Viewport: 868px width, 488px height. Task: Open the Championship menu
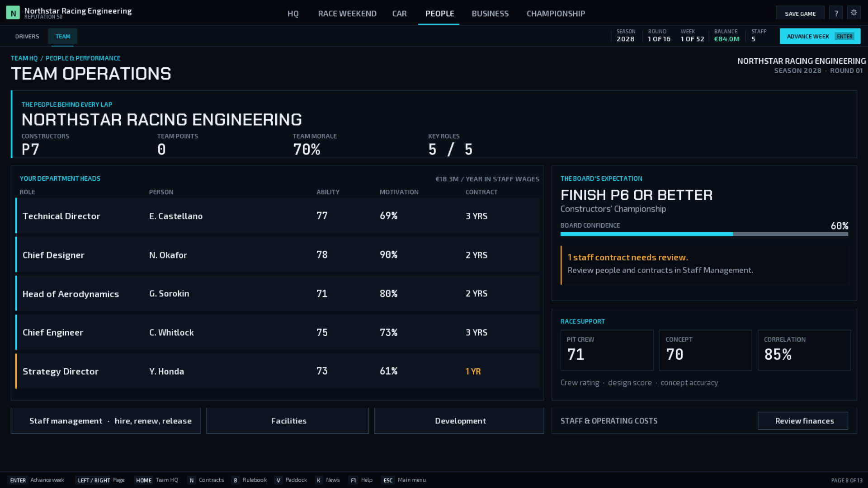556,14
